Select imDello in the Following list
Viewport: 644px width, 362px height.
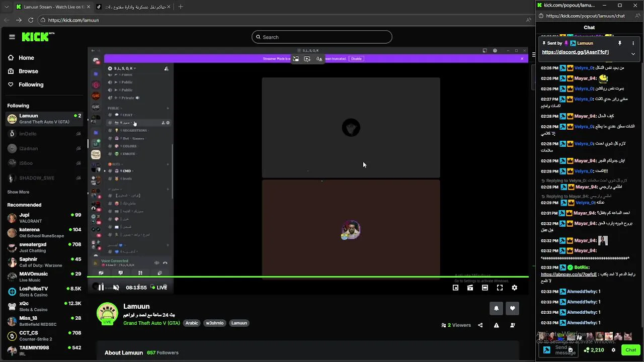pos(44,134)
